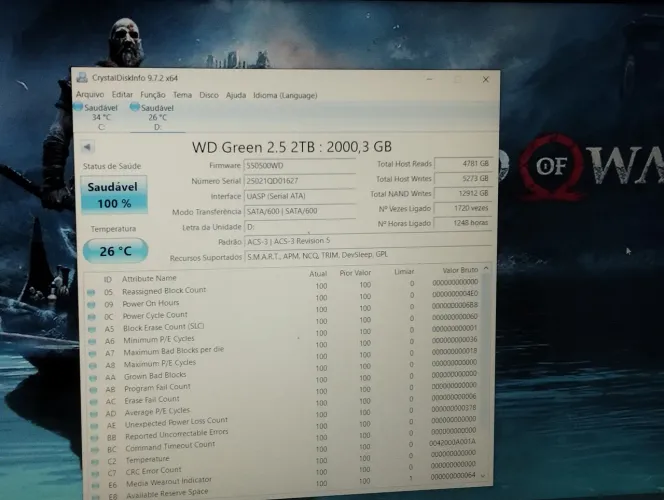Click the WD Green 2.5 2TB disk title
This screenshot has height=500, width=664.
point(292,147)
